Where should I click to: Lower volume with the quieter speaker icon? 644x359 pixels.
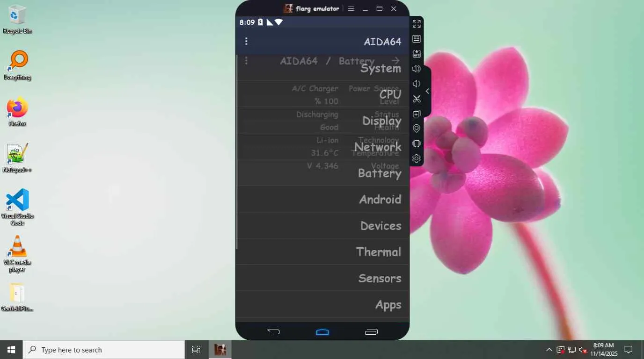point(417,84)
